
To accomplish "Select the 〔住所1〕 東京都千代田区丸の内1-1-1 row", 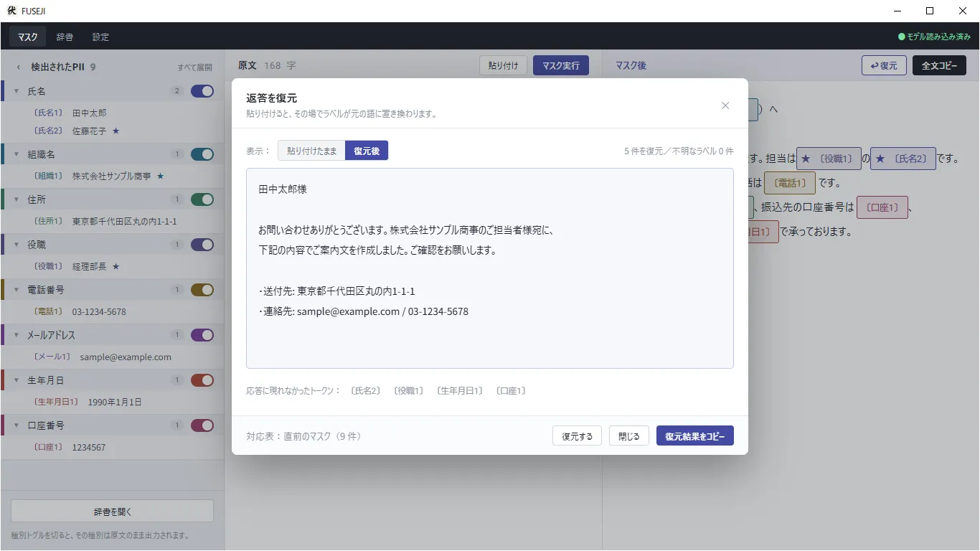I will [113, 221].
